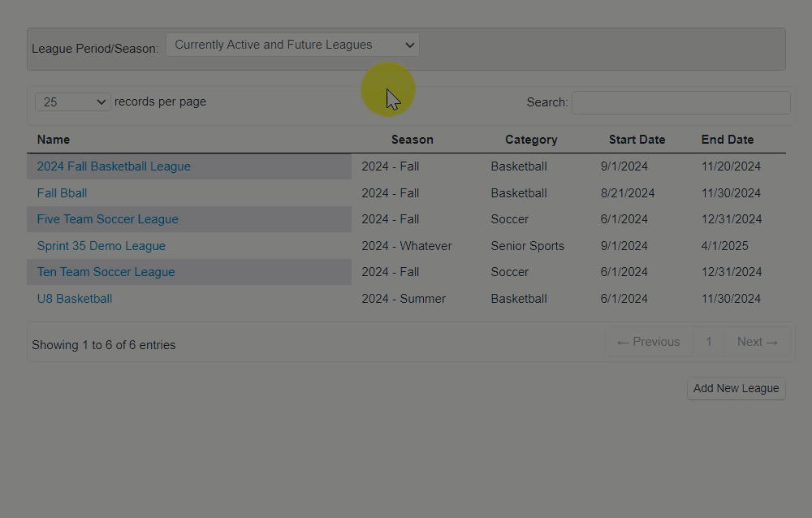Sort the table by Season column

coord(412,140)
